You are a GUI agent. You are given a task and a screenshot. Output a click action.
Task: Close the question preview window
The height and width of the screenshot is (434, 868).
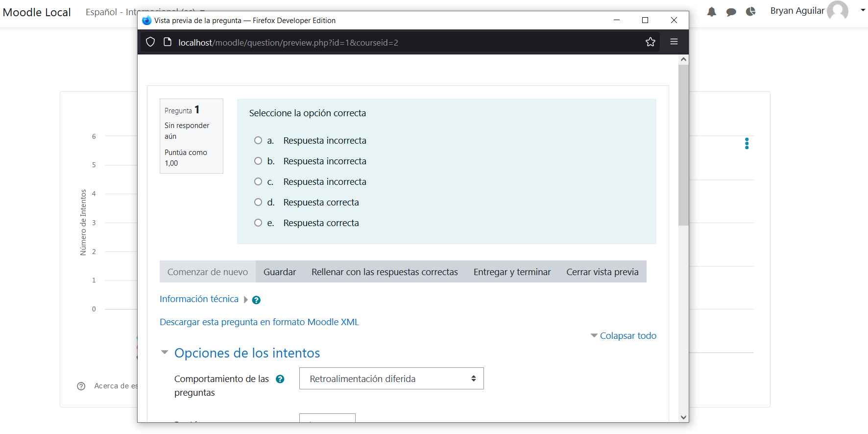[x=674, y=20]
